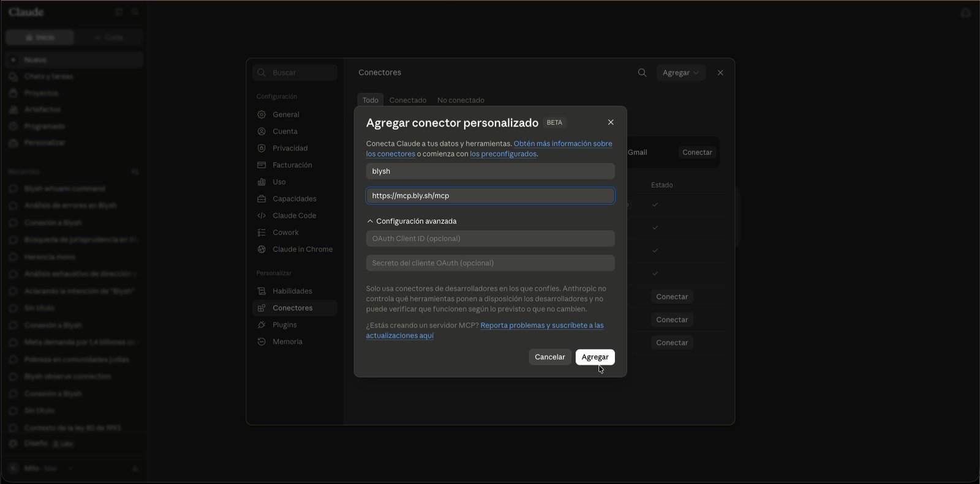The image size is (980, 484).
Task: Select the Inicio tab in main sidebar
Action: click(40, 37)
